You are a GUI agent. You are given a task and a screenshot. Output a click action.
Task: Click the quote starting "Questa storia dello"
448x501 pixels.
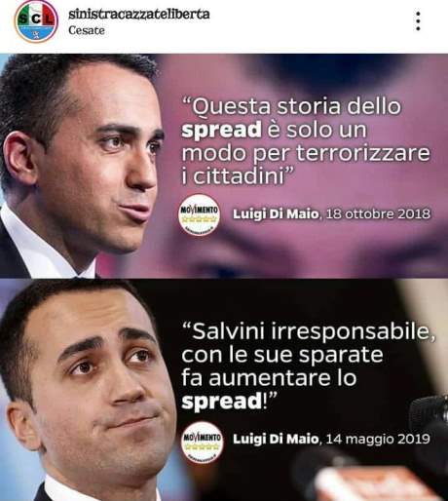tap(305, 141)
